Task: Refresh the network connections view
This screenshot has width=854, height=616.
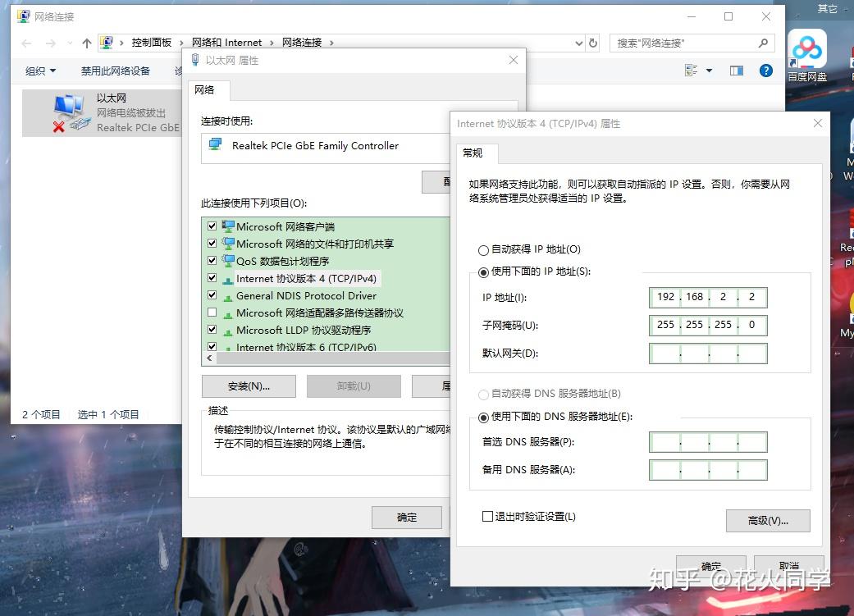Action: click(592, 42)
